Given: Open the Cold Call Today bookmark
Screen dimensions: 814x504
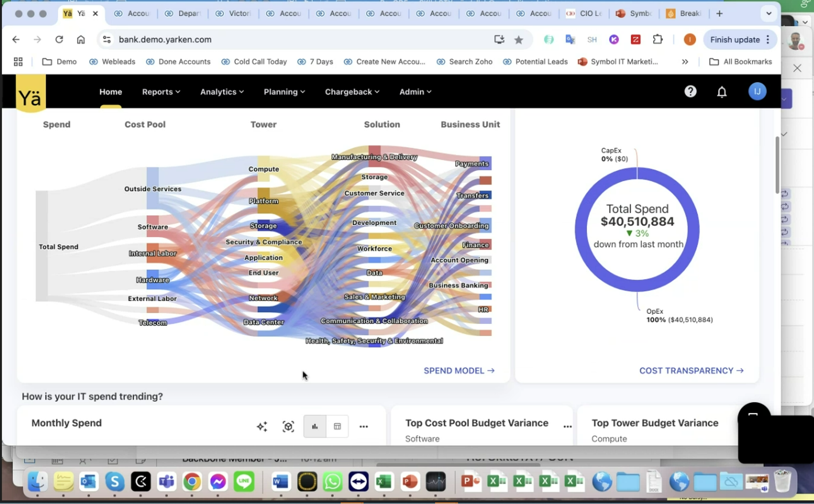Looking at the screenshot, I should [x=254, y=62].
